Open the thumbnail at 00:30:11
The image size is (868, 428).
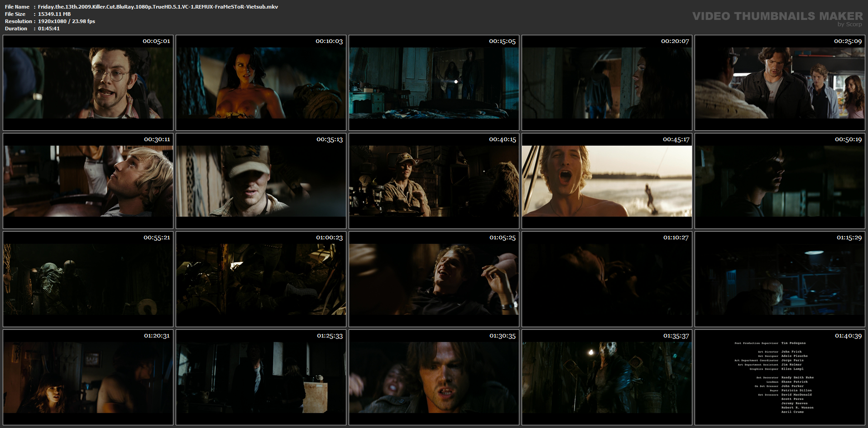(x=88, y=181)
